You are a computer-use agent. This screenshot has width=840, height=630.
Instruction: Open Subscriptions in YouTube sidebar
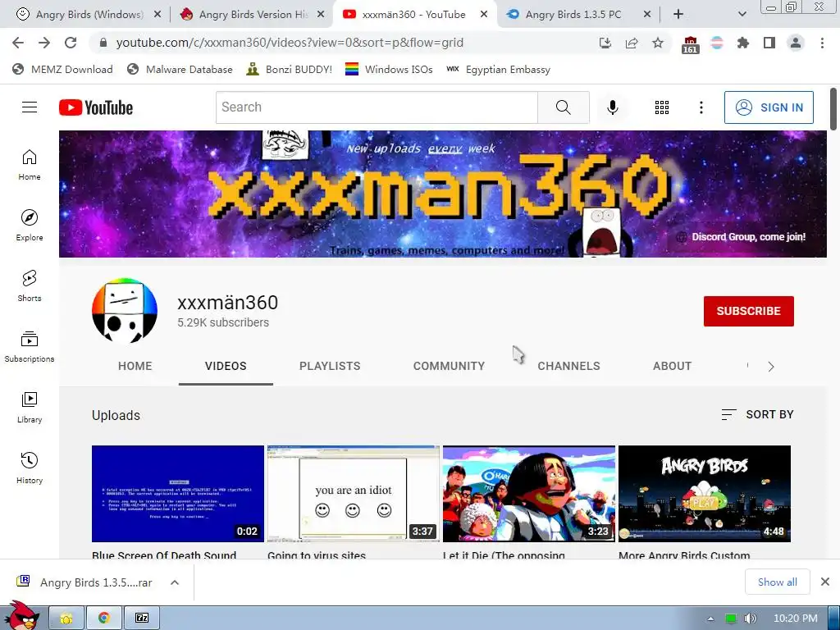30,347
